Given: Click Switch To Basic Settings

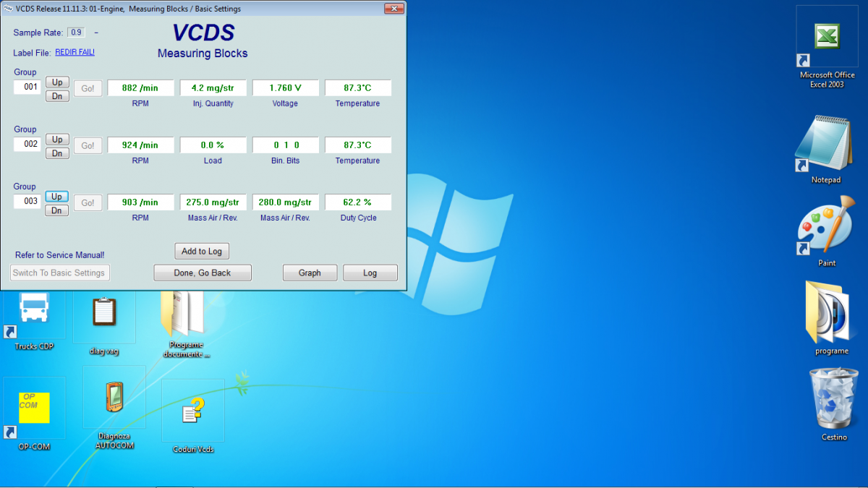Looking at the screenshot, I should (60, 273).
